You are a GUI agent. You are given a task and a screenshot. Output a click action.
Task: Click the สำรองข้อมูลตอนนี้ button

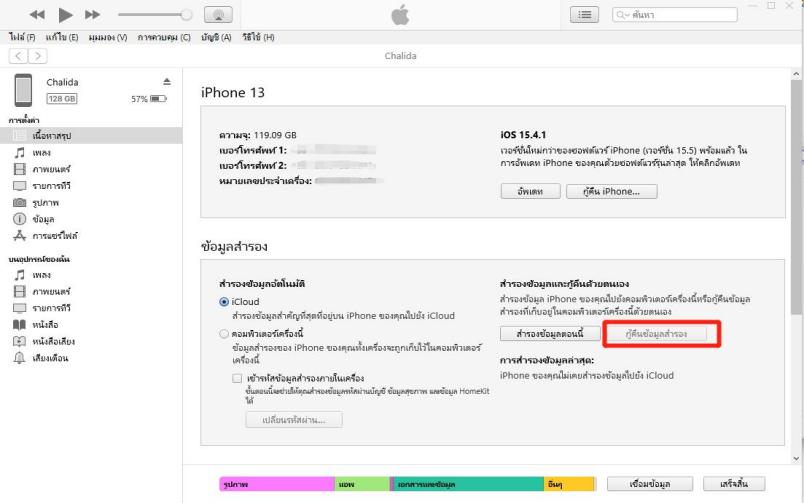pyautogui.click(x=550, y=331)
